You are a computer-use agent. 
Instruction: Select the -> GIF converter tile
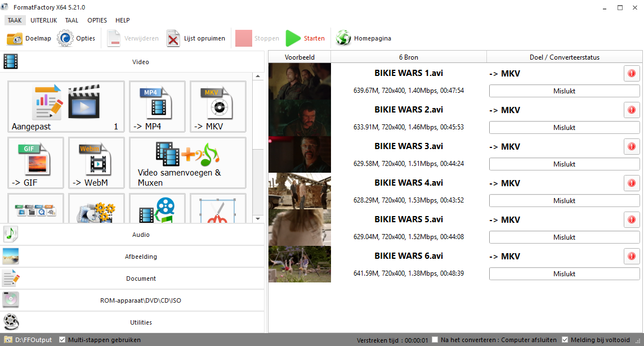tap(35, 163)
